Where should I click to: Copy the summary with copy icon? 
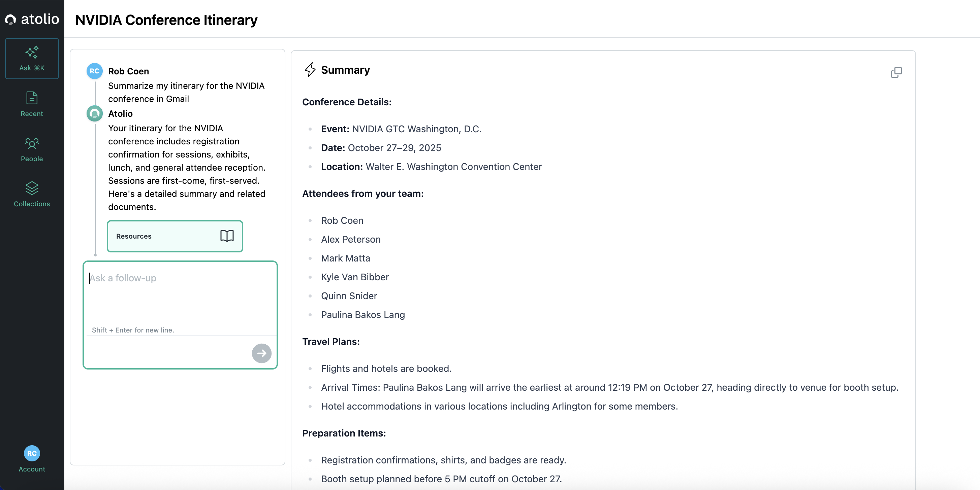(x=896, y=72)
